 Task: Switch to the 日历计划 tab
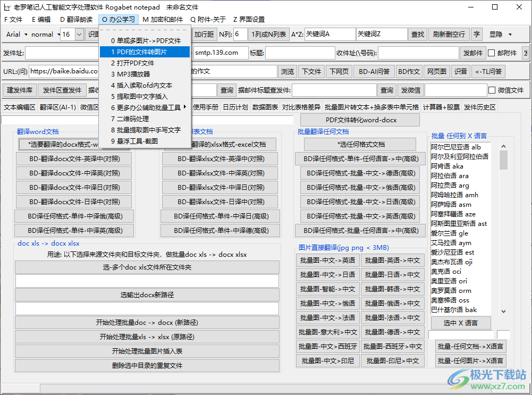pyautogui.click(x=235, y=107)
